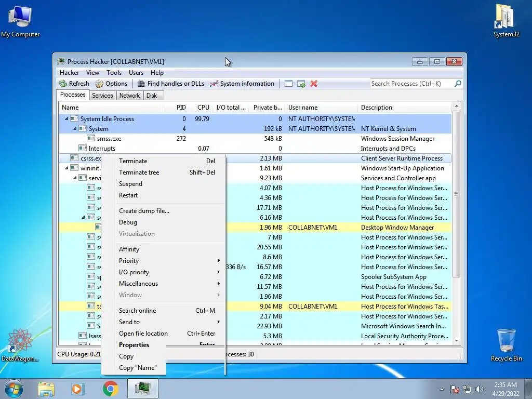Screen dimensions: 532x399
Task: Choose Copy "Name" menu entry
Action: click(138, 368)
